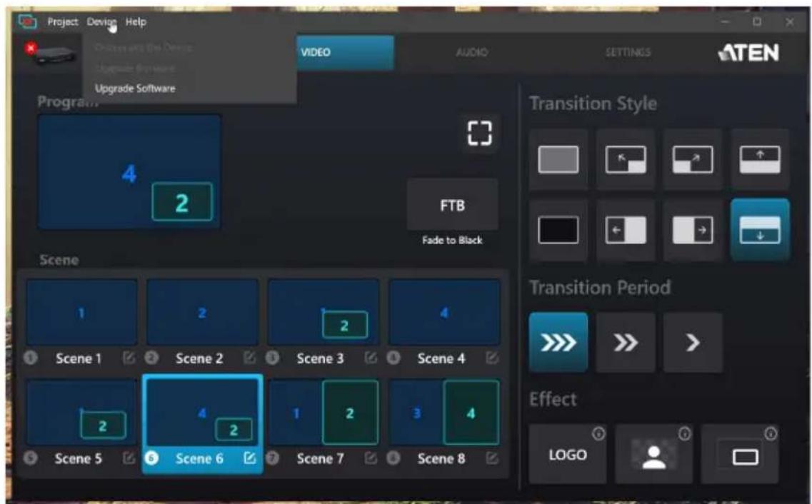Click the Scene 1 label

point(79,358)
